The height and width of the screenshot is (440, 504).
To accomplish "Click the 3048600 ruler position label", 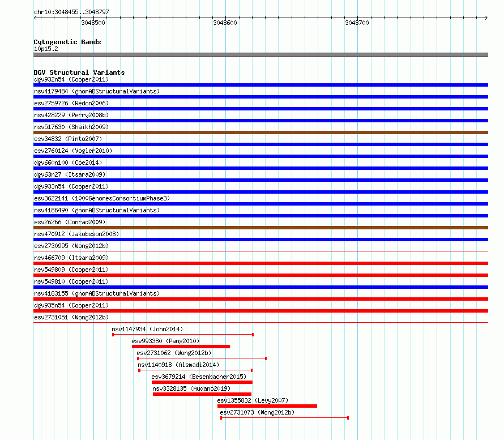I will coord(225,23).
